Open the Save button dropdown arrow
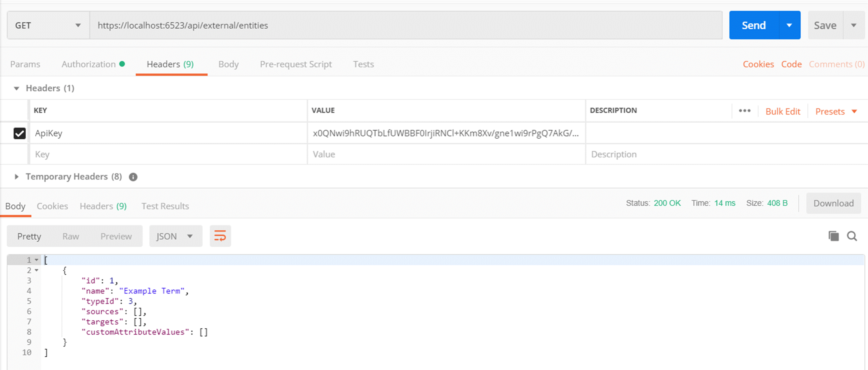The image size is (868, 370). [x=853, y=25]
